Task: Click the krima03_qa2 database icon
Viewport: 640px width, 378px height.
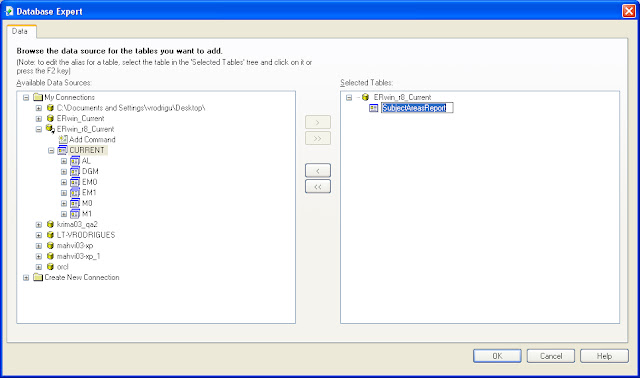Action: [x=50, y=224]
